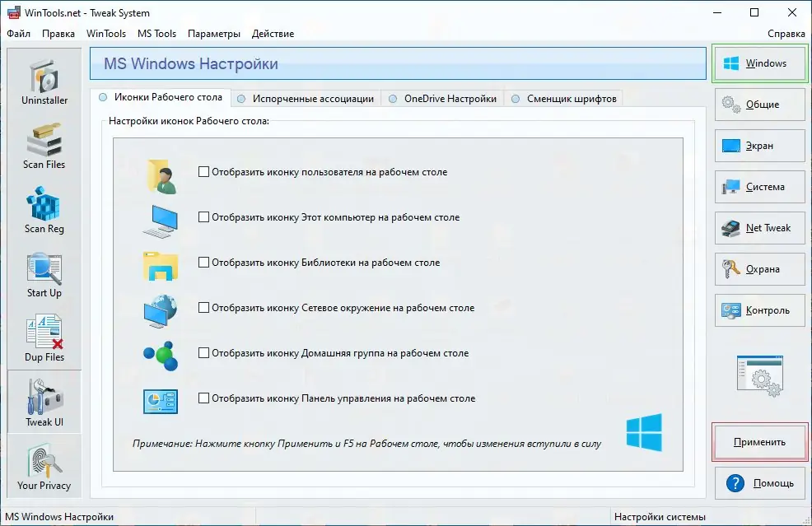Open the Your Privacy tool
Image resolution: width=812 pixels, height=526 pixels.
[44, 467]
